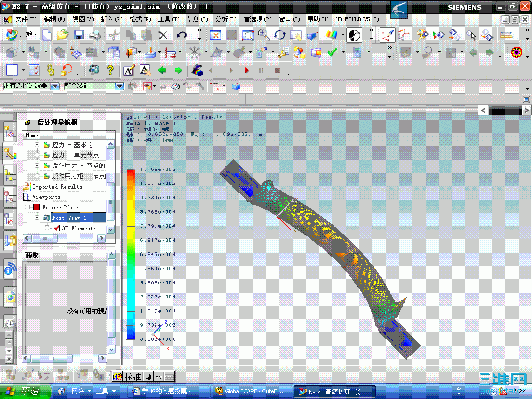
Task: Toggle the 3D Elements checkbox
Action: [57, 228]
